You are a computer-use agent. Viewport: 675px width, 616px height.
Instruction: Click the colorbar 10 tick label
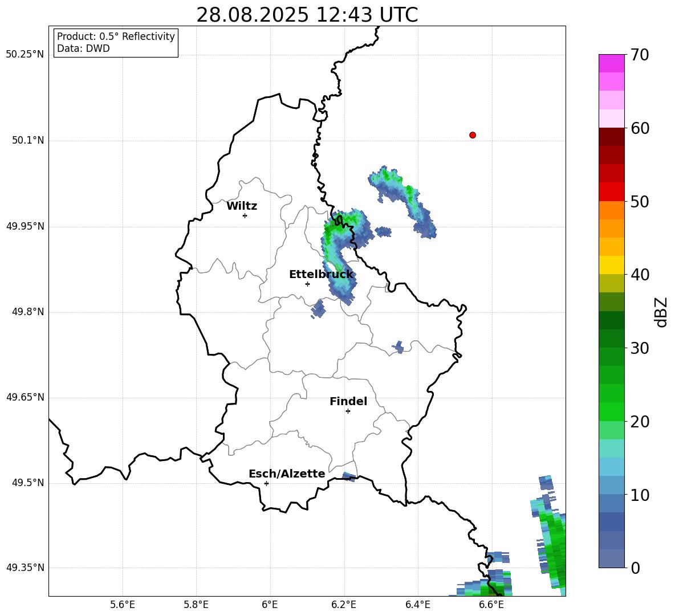[640, 495]
